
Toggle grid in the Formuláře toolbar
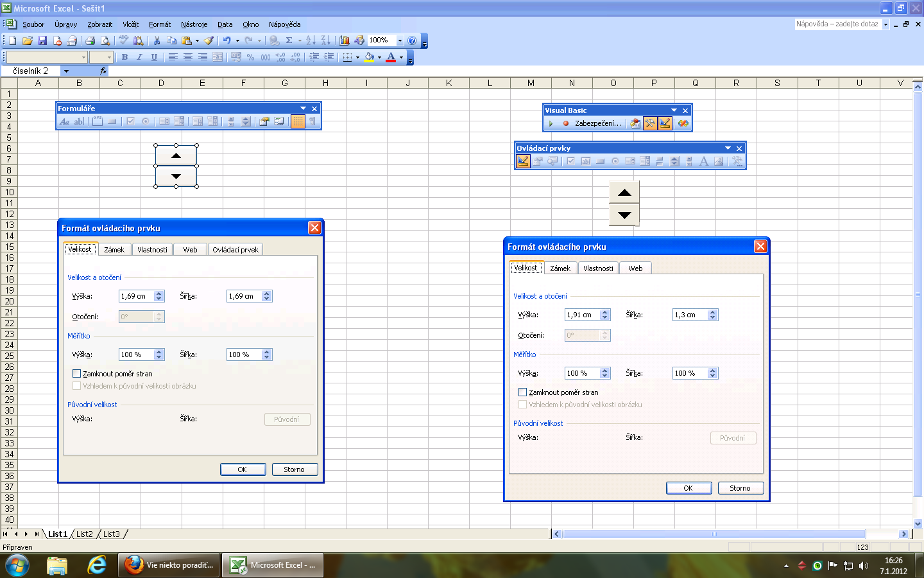click(298, 121)
